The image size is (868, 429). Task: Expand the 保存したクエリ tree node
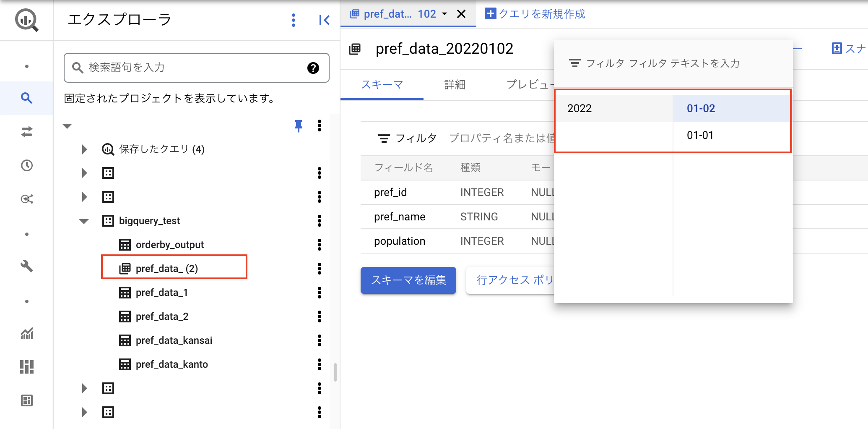[84, 149]
